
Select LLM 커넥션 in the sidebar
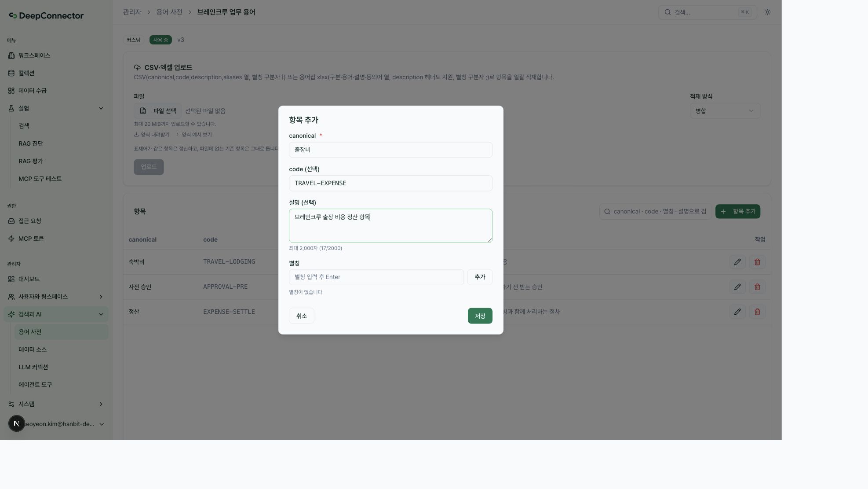[x=61, y=367]
